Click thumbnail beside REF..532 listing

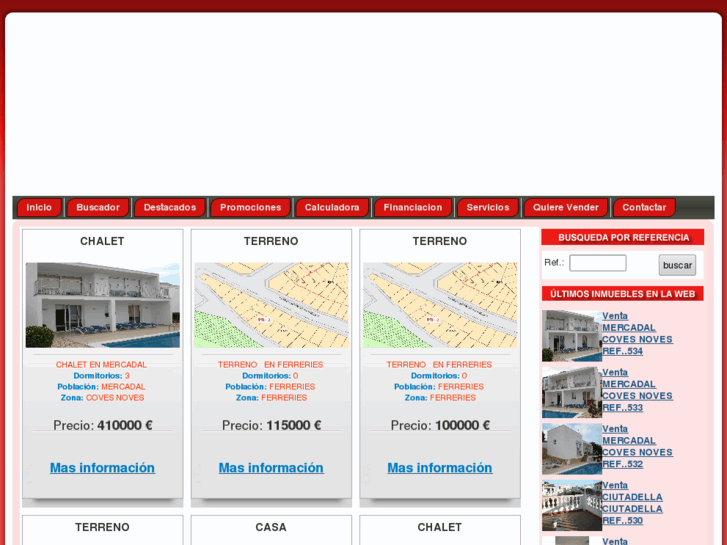pyautogui.click(x=572, y=449)
